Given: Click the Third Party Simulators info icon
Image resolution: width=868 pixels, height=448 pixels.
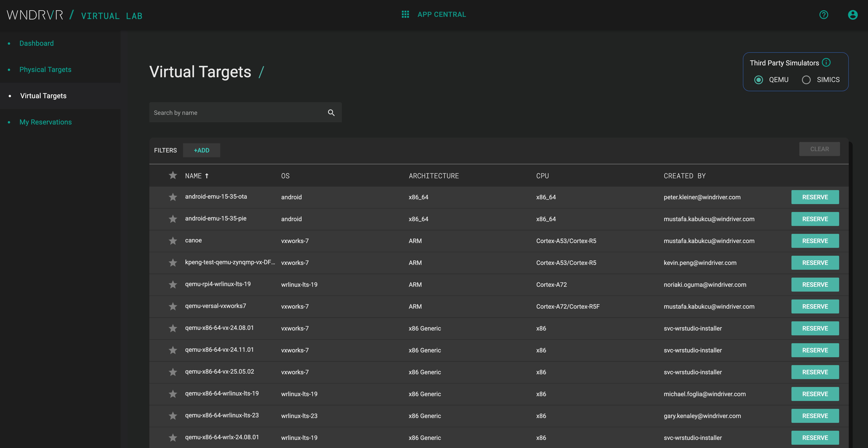Looking at the screenshot, I should (826, 62).
